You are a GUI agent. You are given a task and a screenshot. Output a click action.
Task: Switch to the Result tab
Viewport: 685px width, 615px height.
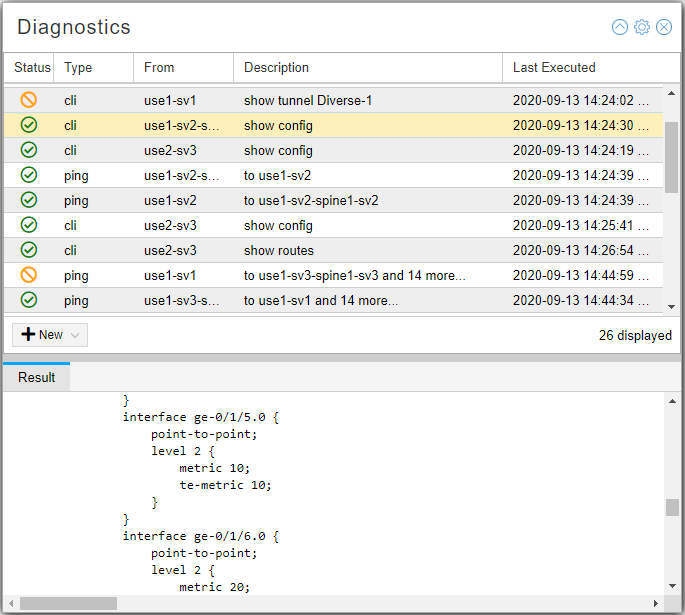tap(37, 378)
